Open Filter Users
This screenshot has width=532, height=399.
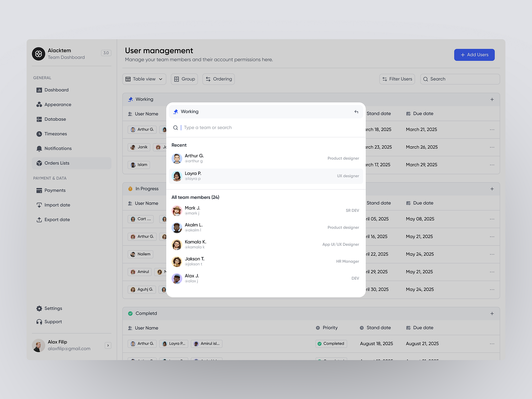click(397, 79)
